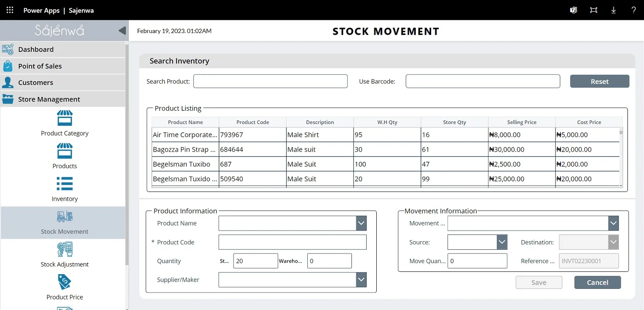Go to Point of Sales menu
Viewport: 644px width, 310px height.
(x=40, y=66)
